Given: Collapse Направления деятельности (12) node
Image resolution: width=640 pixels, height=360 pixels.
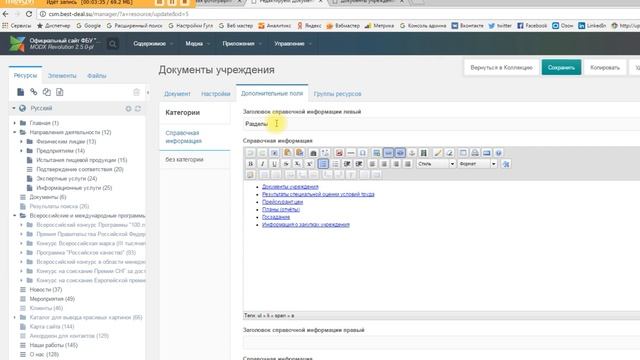Looking at the screenshot, I should click(x=15, y=132).
